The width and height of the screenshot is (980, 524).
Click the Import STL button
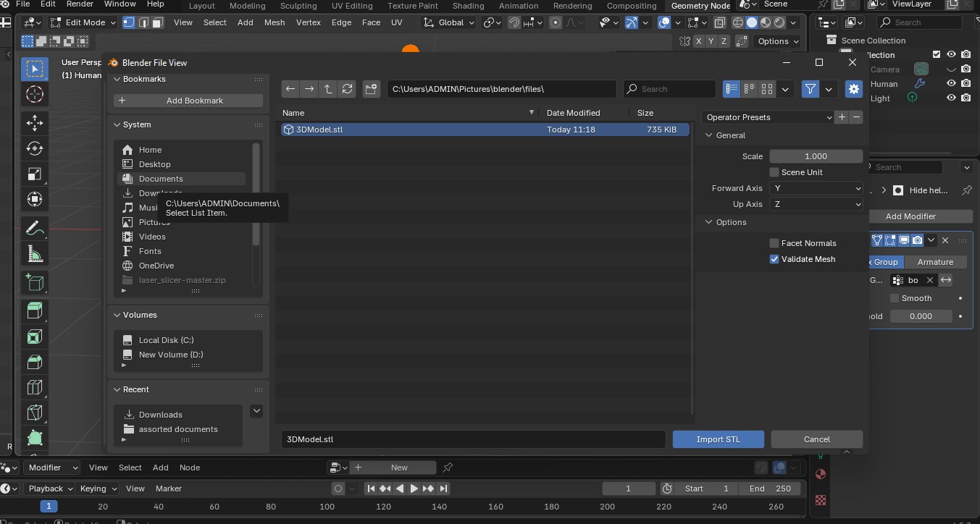(718, 439)
